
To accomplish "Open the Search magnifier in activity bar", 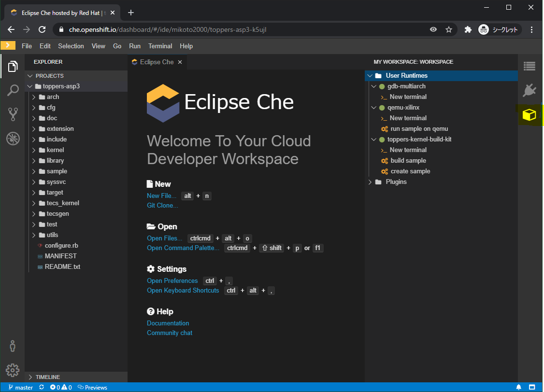I will 13,90.
